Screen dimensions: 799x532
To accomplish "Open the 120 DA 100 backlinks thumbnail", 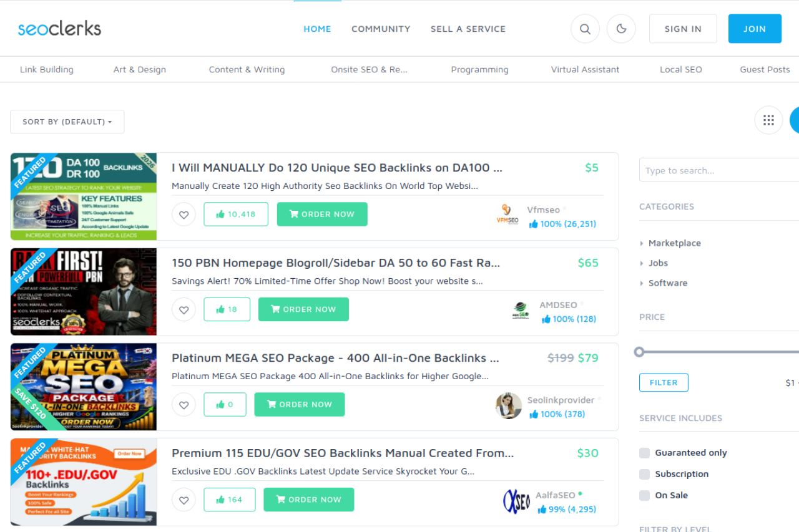I will [x=84, y=196].
